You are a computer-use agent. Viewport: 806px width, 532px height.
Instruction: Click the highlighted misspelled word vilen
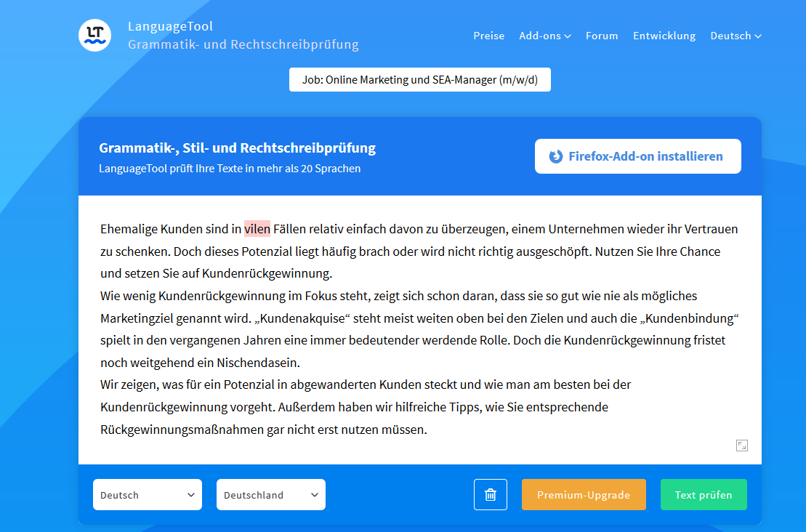(257, 229)
